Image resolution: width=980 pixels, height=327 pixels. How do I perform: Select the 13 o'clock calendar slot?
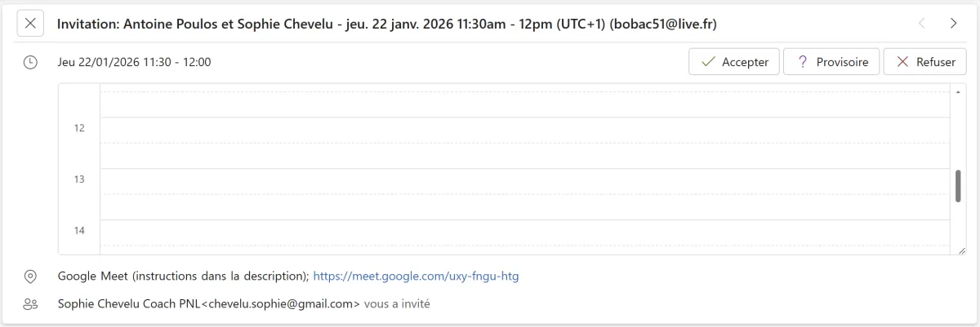tap(524, 181)
